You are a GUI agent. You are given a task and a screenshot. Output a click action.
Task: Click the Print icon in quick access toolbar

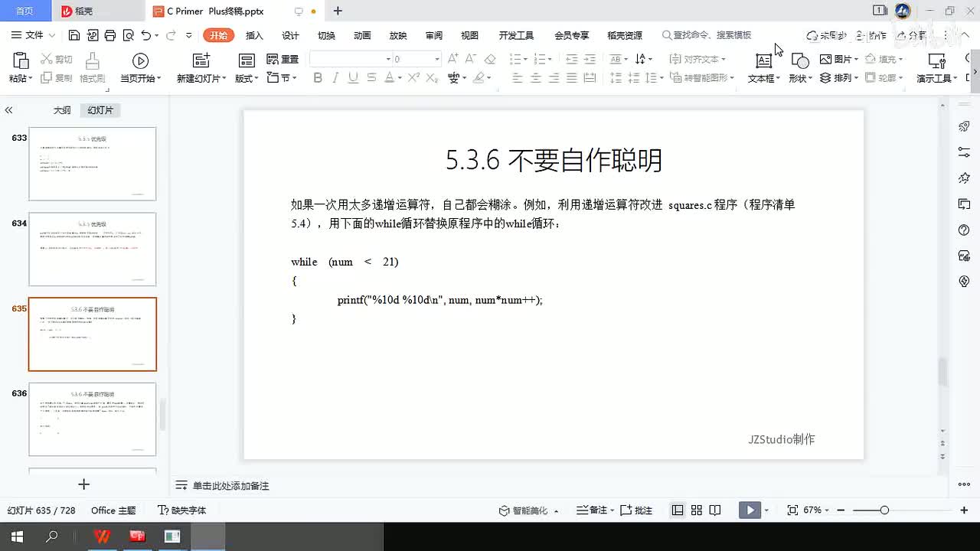(110, 35)
